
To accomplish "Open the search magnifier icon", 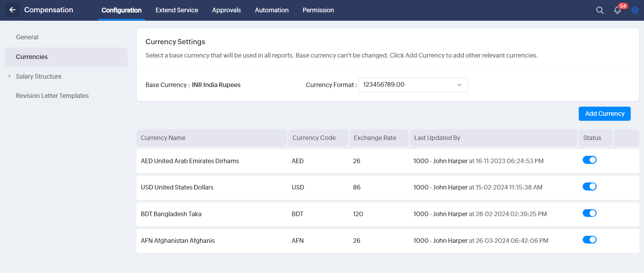I will coord(600,10).
